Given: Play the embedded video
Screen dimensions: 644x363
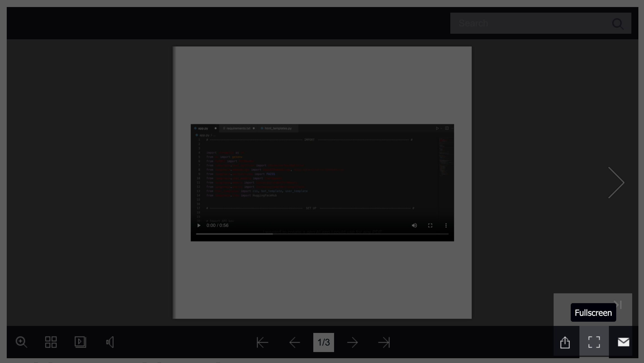Looking at the screenshot, I should (x=199, y=225).
